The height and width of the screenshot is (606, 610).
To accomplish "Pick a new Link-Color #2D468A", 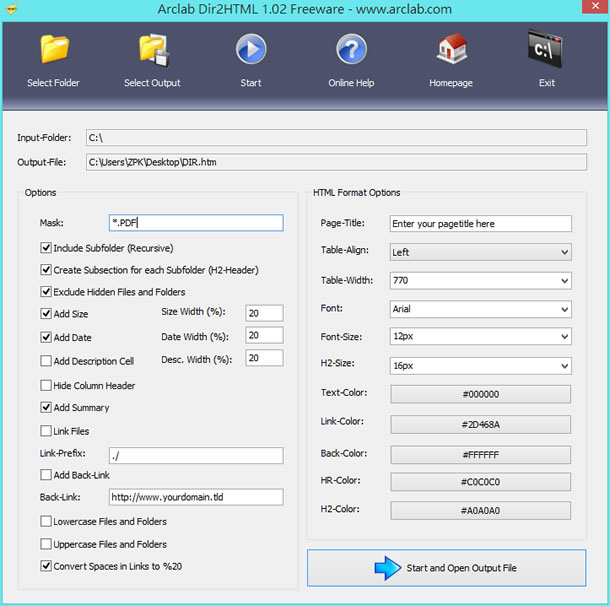I will tap(480, 424).
